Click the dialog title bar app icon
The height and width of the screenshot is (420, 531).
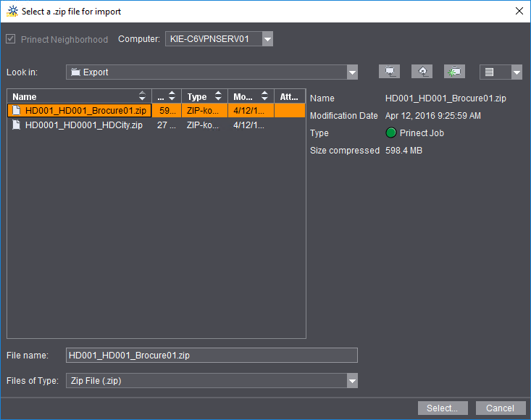(x=12, y=11)
